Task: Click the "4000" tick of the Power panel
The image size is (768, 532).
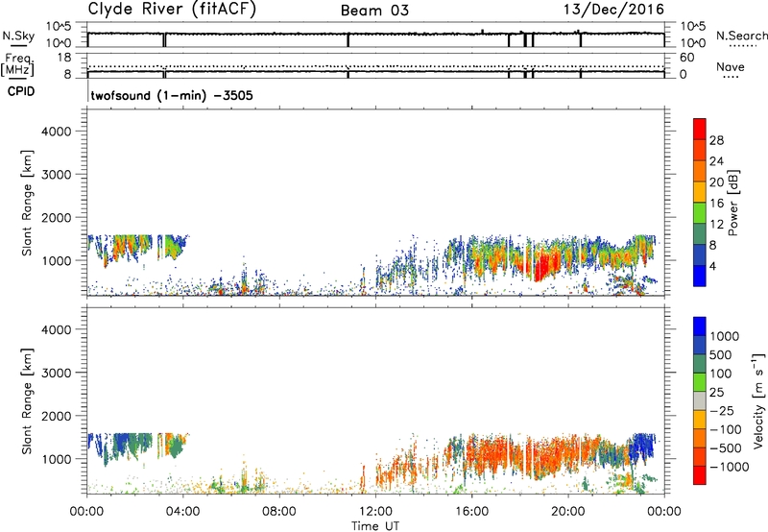Action: click(57, 132)
